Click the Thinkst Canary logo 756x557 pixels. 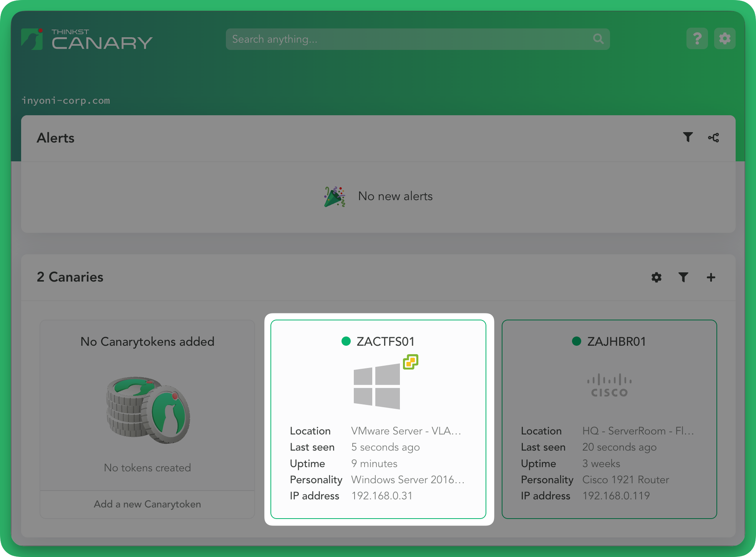(87, 39)
